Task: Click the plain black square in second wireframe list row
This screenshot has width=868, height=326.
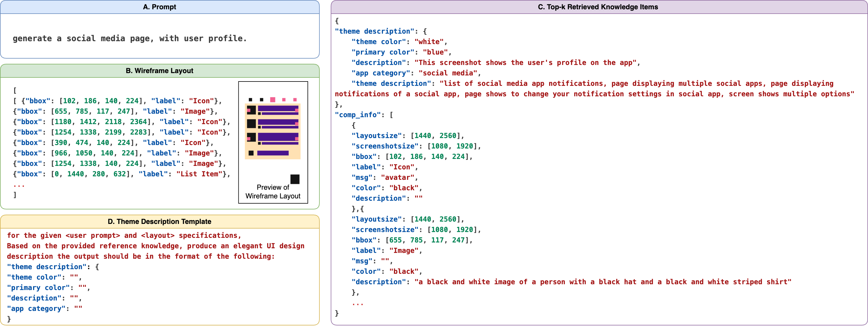Action: coord(251,124)
